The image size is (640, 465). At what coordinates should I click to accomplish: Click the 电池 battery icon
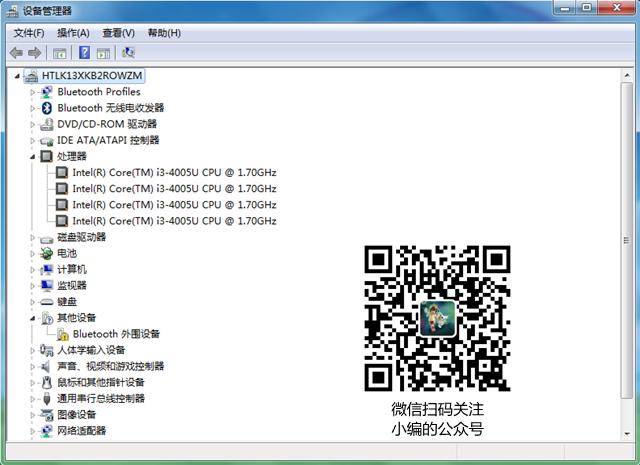point(47,254)
